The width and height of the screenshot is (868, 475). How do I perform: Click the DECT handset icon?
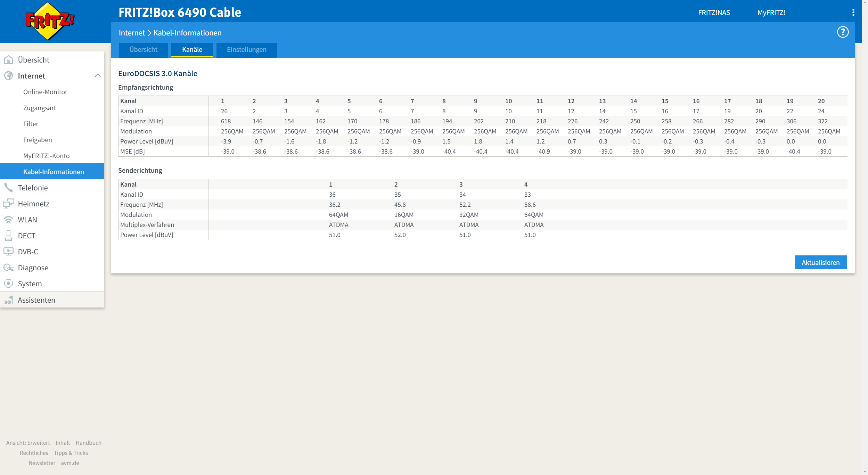coord(8,236)
